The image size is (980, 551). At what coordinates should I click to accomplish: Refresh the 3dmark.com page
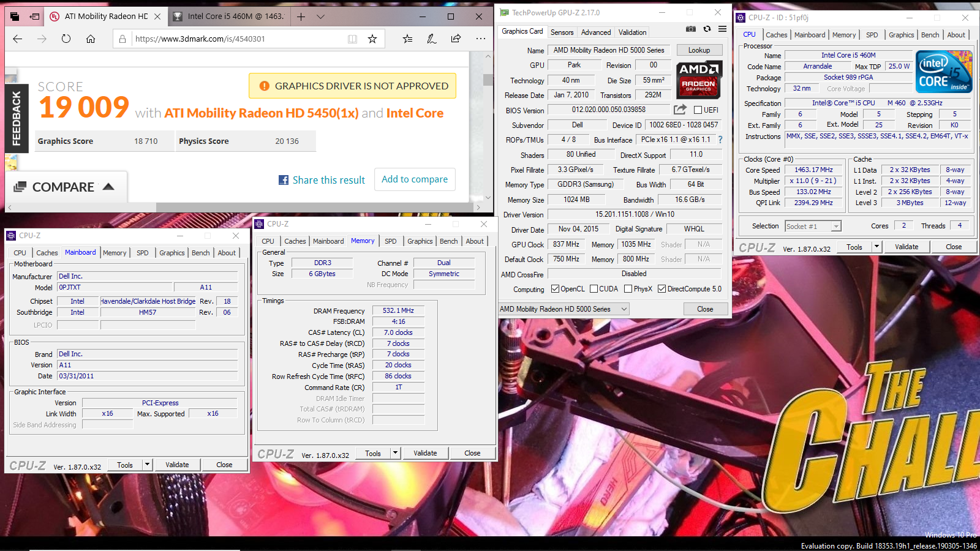pyautogui.click(x=66, y=39)
